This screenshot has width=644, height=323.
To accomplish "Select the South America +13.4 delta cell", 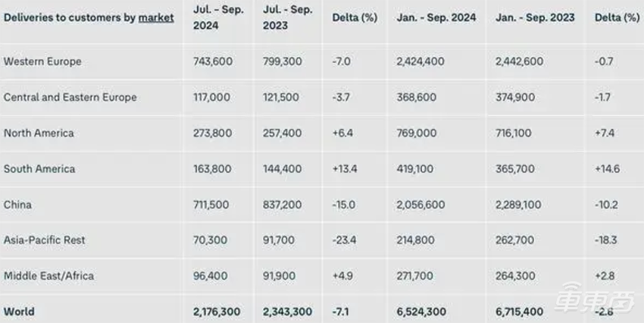I will pos(345,168).
